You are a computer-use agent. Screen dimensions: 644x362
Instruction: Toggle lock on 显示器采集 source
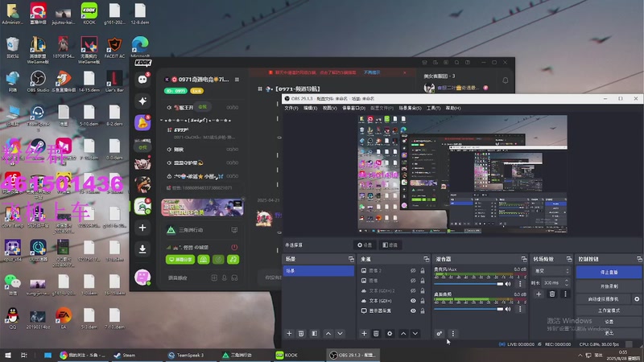(x=422, y=311)
